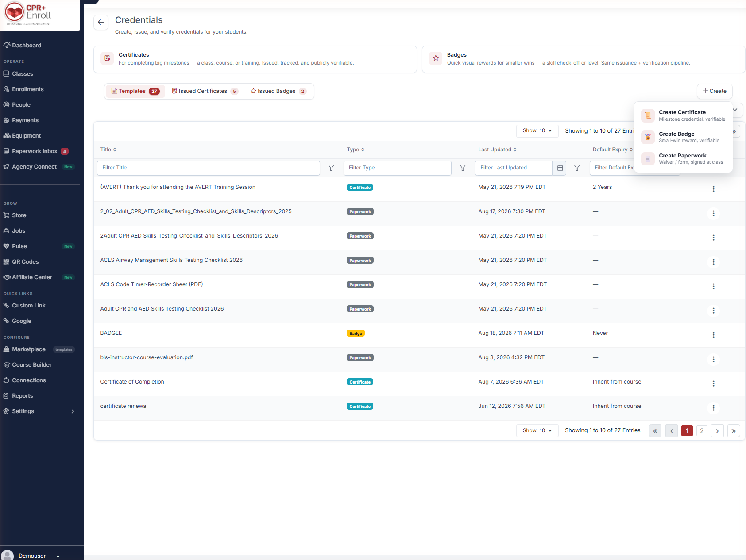The height and width of the screenshot is (560, 746).
Task: Open actions menu for certificate renewal row
Action: click(x=713, y=408)
